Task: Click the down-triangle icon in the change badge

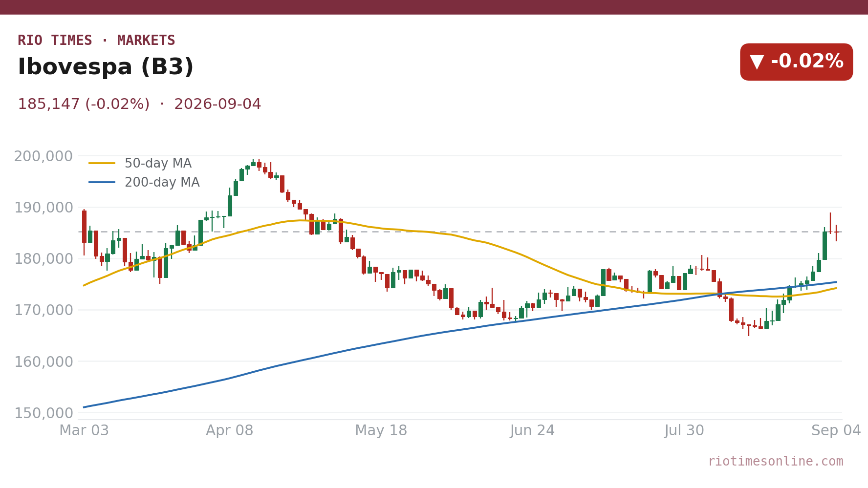Action: pyautogui.click(x=757, y=62)
